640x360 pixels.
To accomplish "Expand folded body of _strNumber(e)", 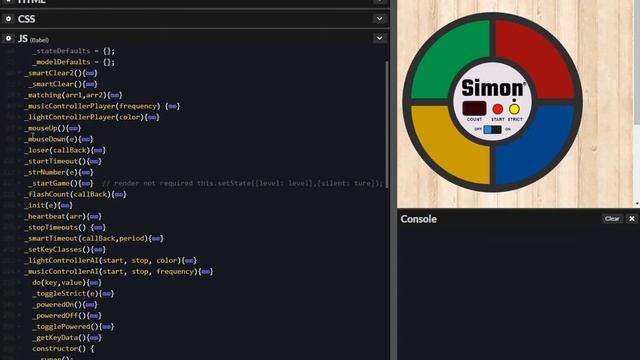I will click(x=86, y=172).
